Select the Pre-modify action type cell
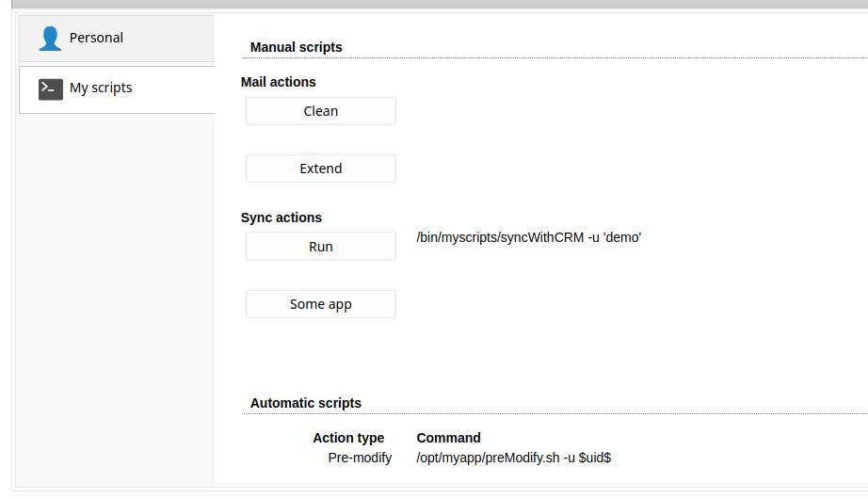868x499 pixels. tap(360, 458)
